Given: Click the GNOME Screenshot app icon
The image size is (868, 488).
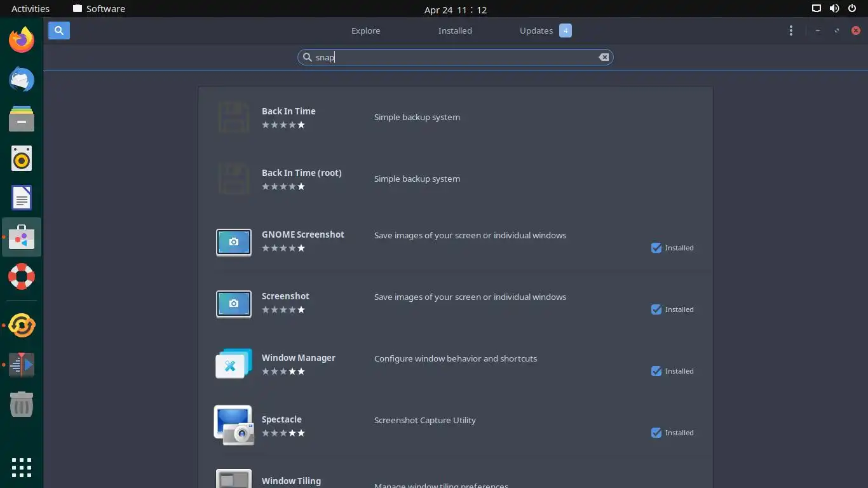Looking at the screenshot, I should [x=234, y=242].
